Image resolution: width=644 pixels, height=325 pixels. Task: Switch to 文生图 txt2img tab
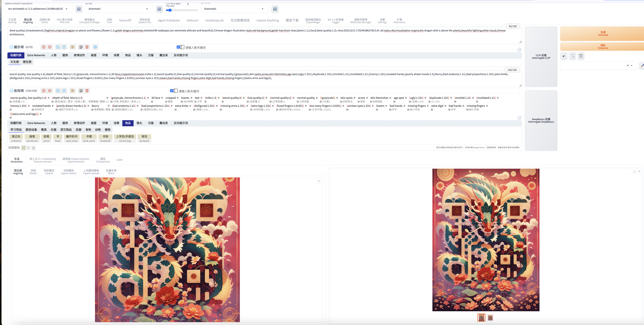click(12, 21)
